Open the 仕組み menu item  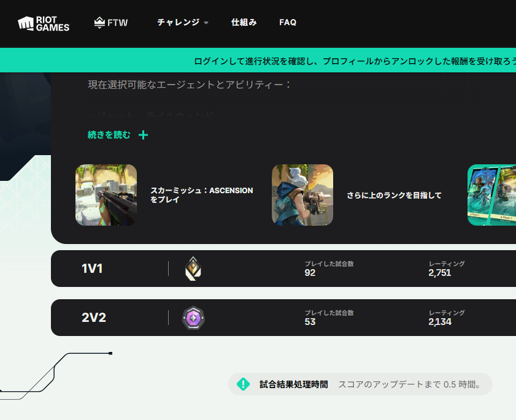244,22
